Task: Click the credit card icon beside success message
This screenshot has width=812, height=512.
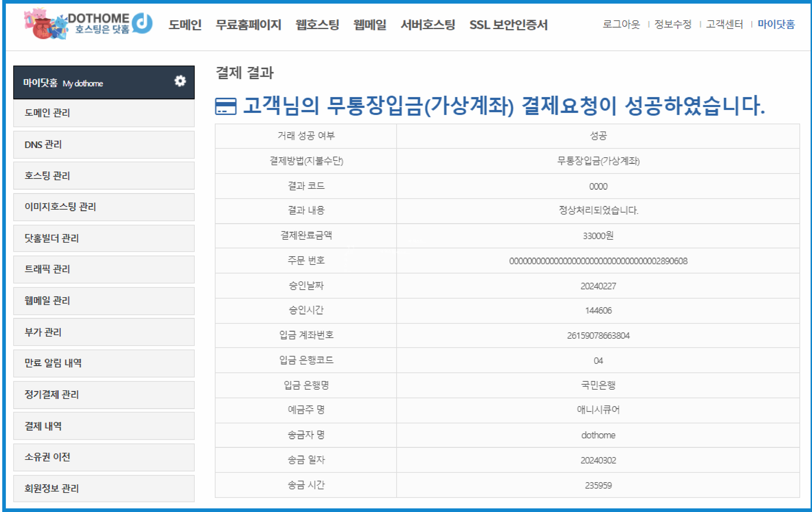Action: pyautogui.click(x=226, y=106)
